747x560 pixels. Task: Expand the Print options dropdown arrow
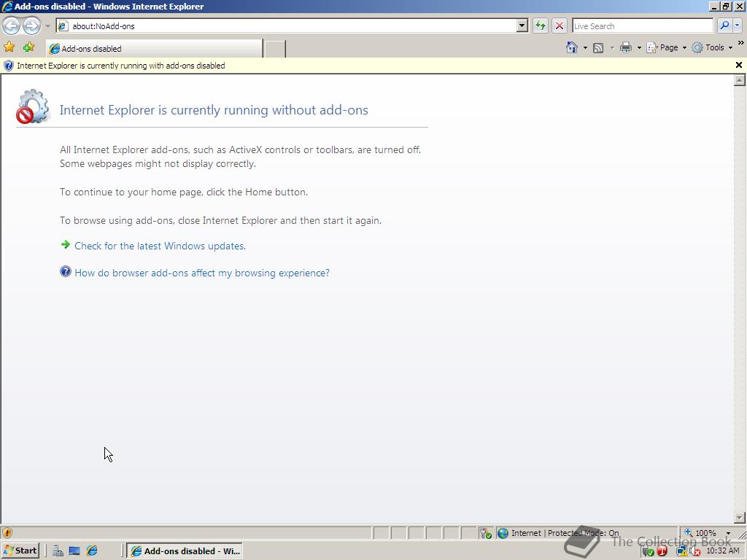coord(639,47)
